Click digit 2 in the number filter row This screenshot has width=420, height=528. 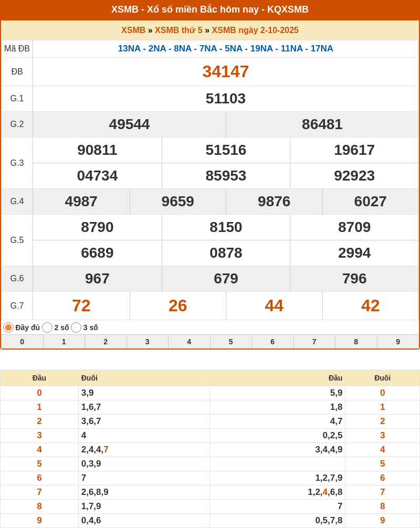click(106, 342)
